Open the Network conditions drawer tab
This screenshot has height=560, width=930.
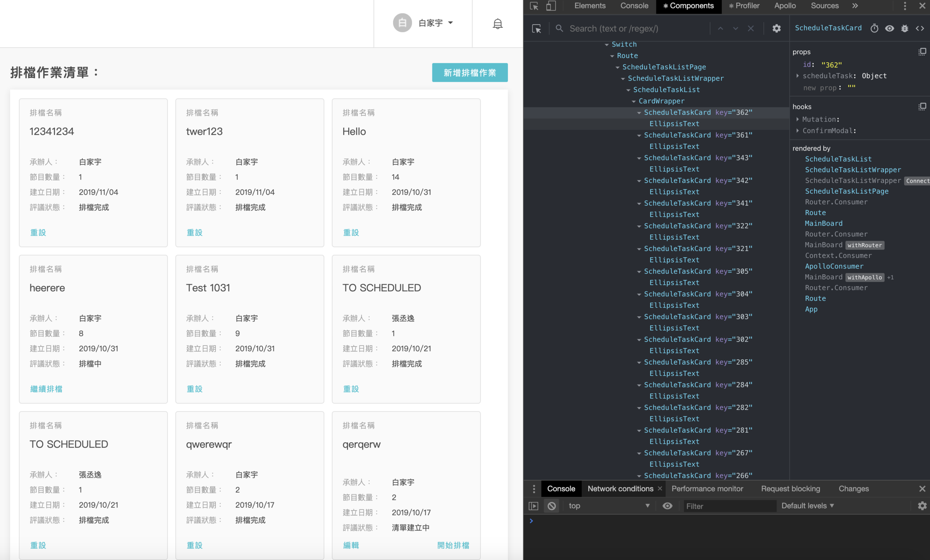(x=620, y=489)
